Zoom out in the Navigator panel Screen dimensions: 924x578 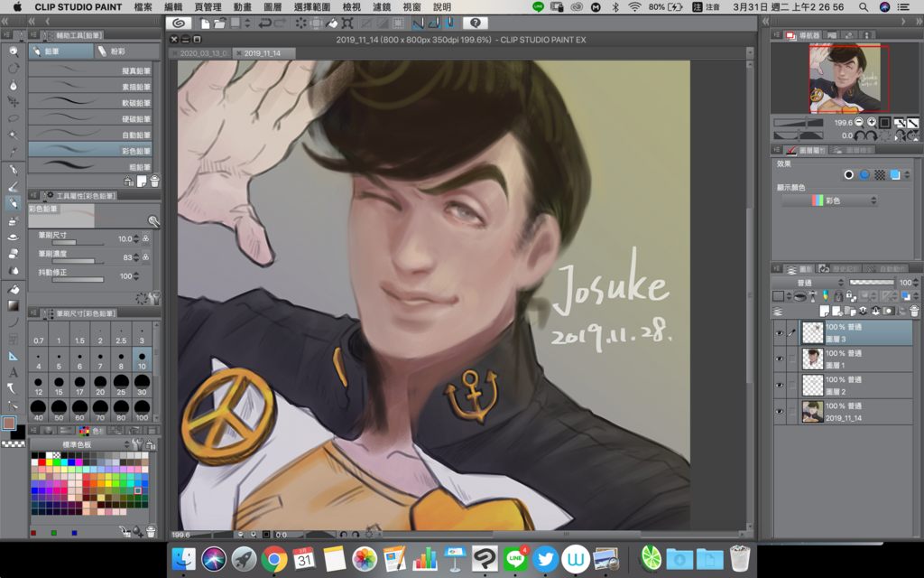tap(859, 122)
